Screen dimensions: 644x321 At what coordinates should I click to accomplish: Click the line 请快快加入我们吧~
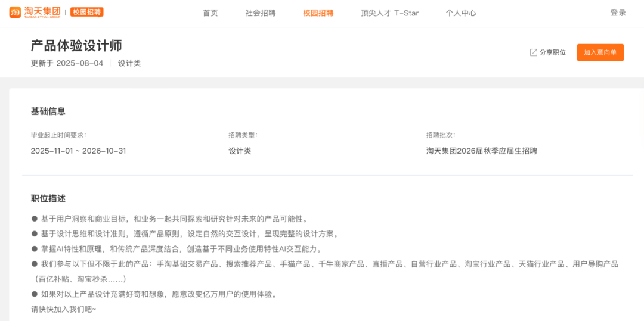pyautogui.click(x=64, y=308)
